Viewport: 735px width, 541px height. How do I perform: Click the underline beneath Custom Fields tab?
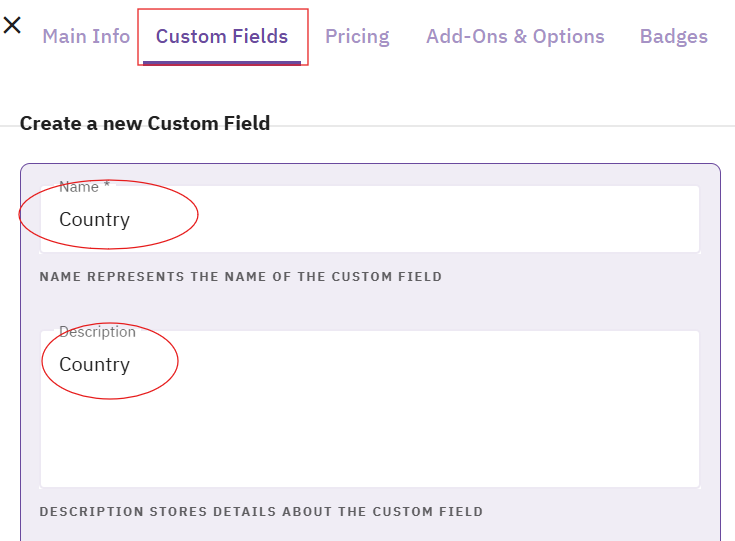[x=222, y=62]
